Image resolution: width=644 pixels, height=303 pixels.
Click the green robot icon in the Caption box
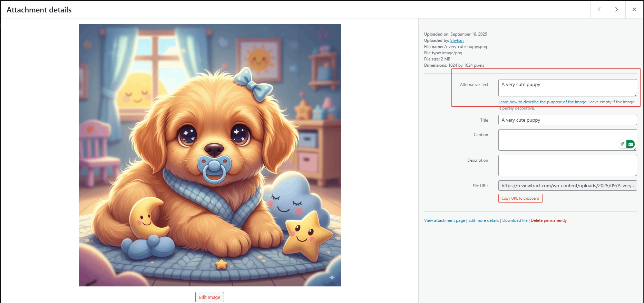coord(631,144)
